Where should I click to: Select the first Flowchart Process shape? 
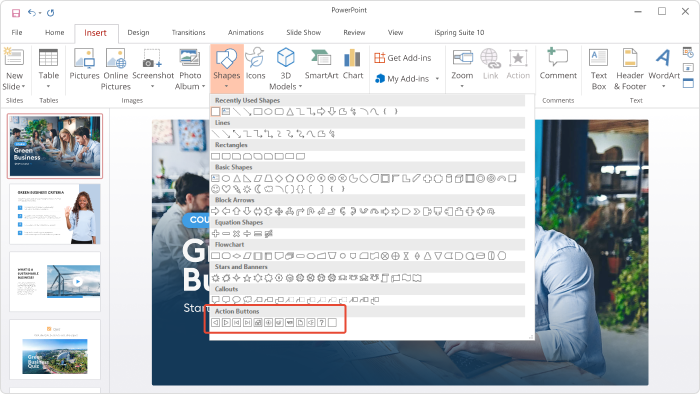point(216,256)
